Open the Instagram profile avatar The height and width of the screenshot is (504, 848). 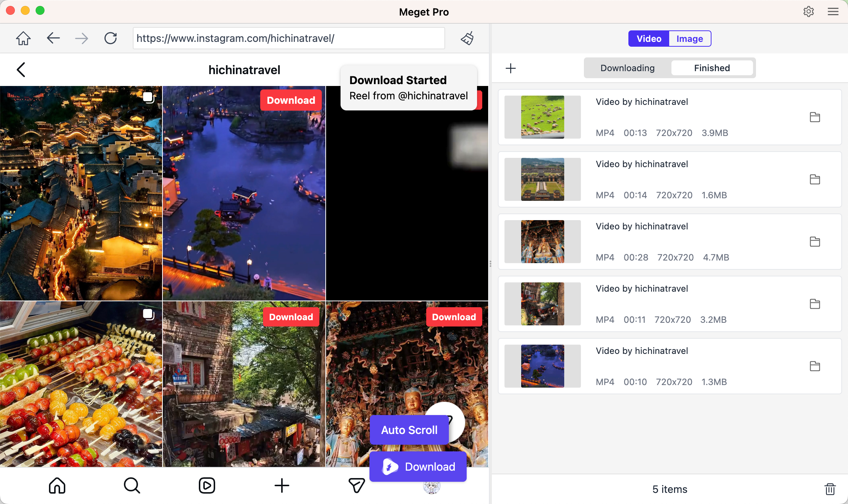coord(432,487)
